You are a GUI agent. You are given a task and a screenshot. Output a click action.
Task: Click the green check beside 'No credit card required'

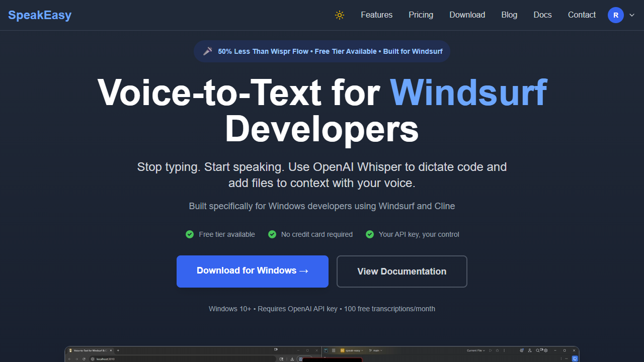tap(272, 234)
